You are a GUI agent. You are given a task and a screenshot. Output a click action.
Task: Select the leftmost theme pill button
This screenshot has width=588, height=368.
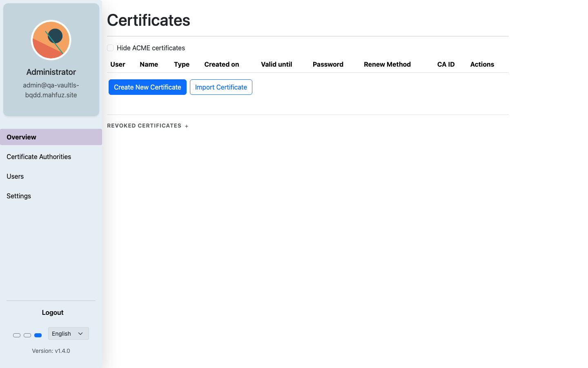coord(17,335)
